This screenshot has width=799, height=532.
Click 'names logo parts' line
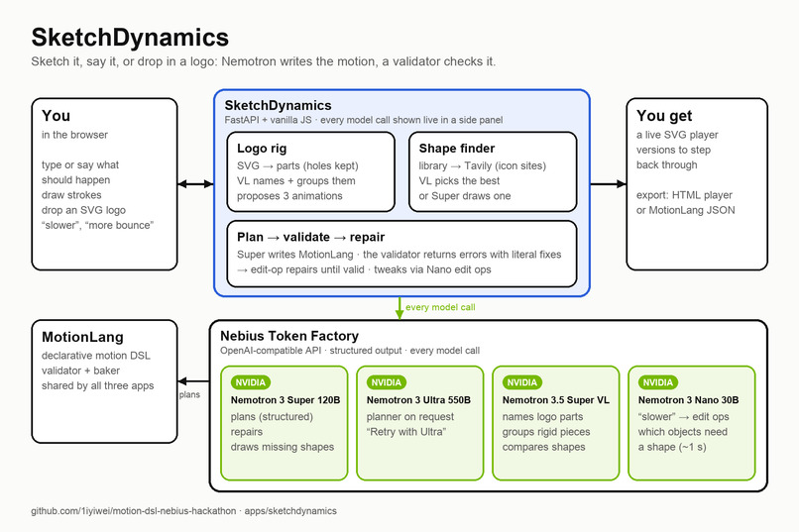point(542,416)
